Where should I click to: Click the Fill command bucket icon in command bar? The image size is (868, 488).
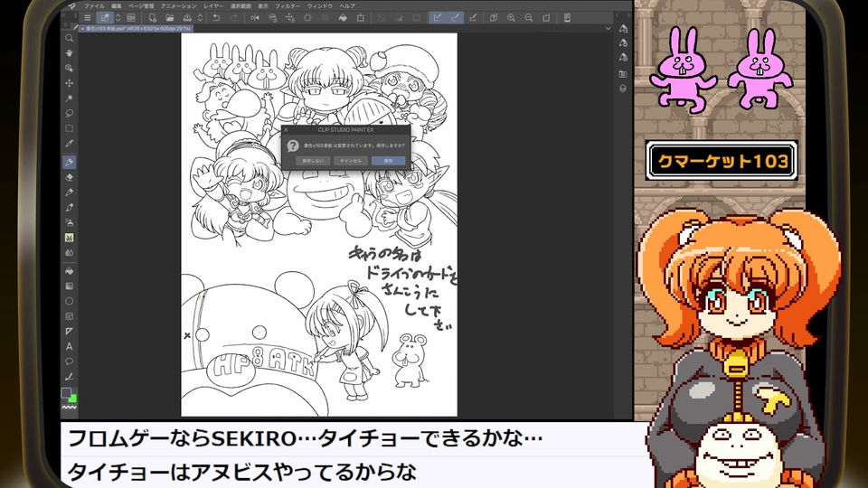tap(343, 18)
